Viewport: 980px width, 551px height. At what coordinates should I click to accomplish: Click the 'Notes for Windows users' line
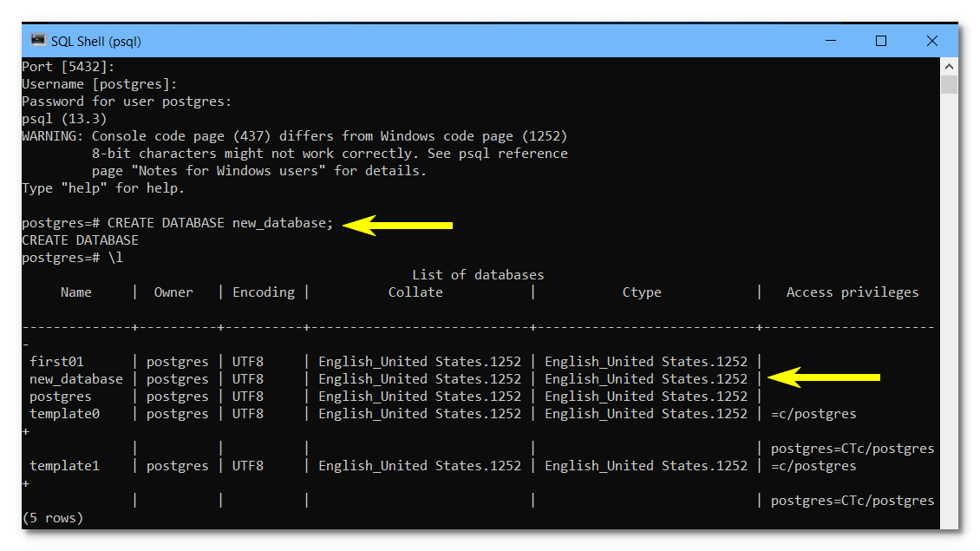click(258, 171)
